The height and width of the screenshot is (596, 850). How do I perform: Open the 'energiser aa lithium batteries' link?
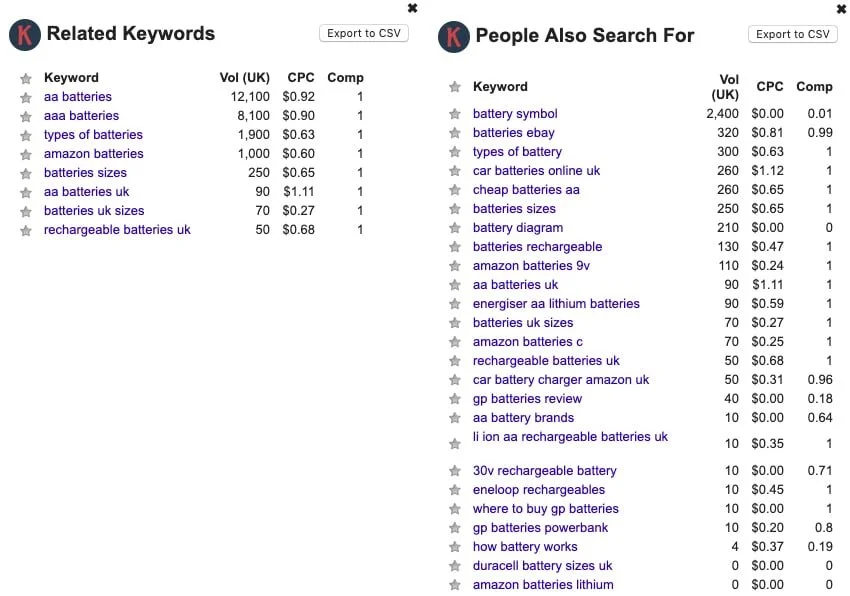point(556,304)
